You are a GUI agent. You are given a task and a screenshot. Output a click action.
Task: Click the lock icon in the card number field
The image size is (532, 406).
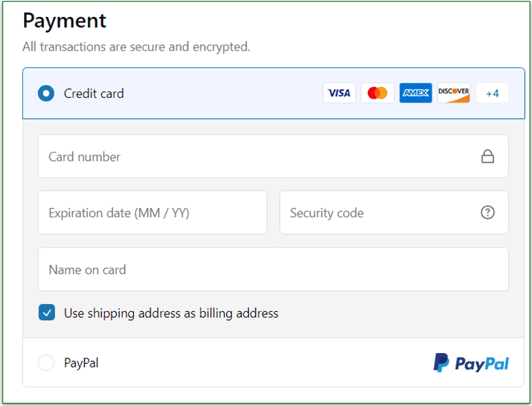point(488,156)
